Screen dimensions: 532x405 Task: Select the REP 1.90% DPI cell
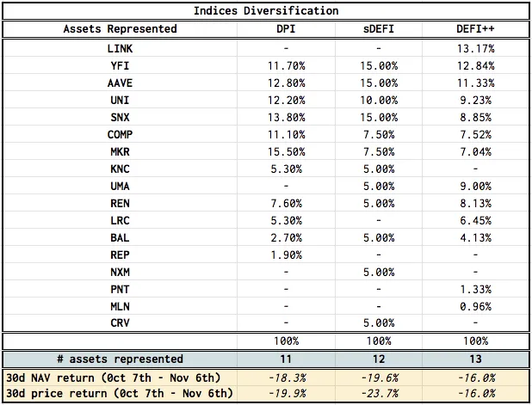coord(286,255)
